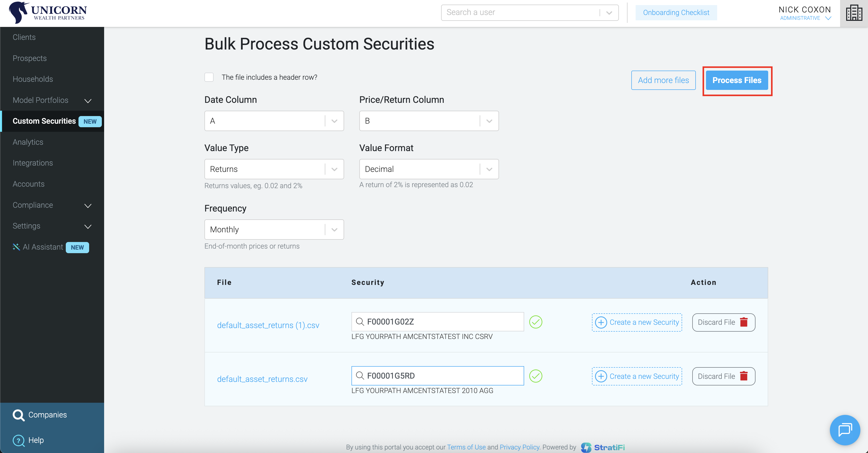Expand the Settings chevron
The image size is (868, 453).
[x=88, y=226]
